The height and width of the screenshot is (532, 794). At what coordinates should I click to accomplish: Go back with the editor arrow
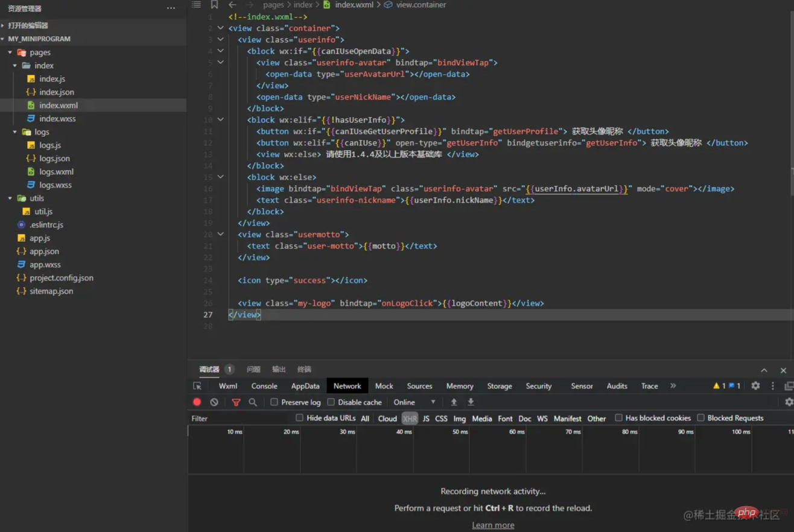232,5
